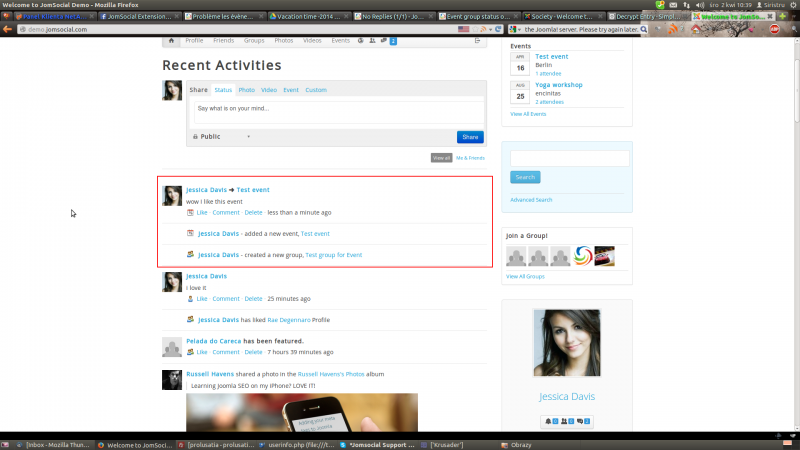Open Videos menu in JomSocial toolbar
Screen dimensions: 800x450
(x=312, y=41)
